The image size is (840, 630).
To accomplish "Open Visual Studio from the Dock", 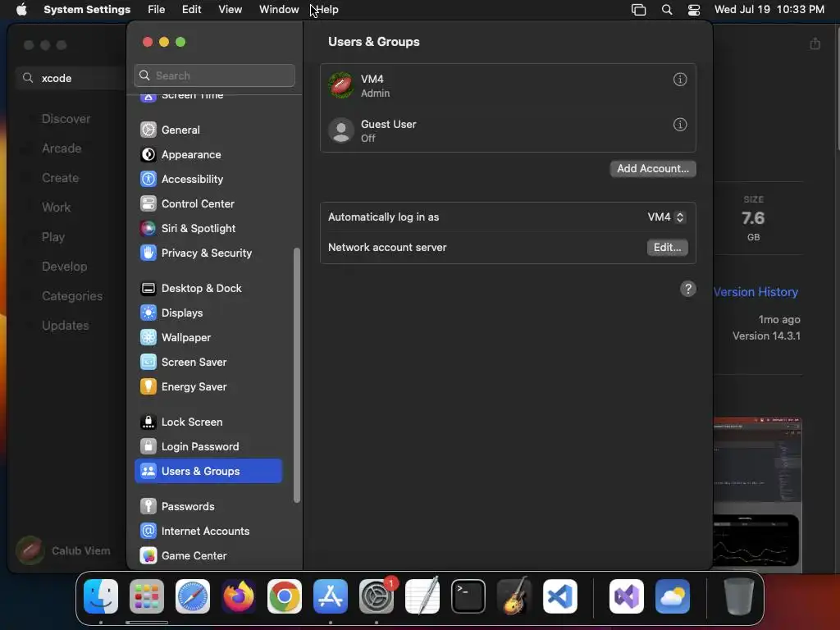I will tap(627, 596).
